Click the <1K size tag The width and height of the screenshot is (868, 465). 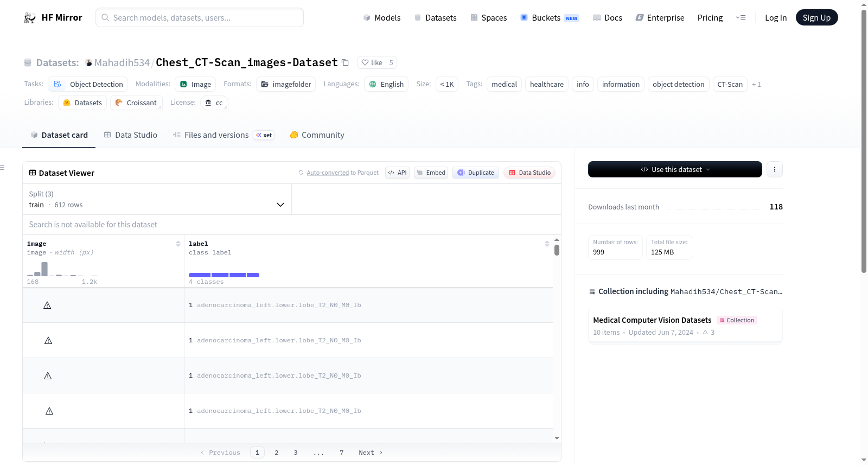447,84
